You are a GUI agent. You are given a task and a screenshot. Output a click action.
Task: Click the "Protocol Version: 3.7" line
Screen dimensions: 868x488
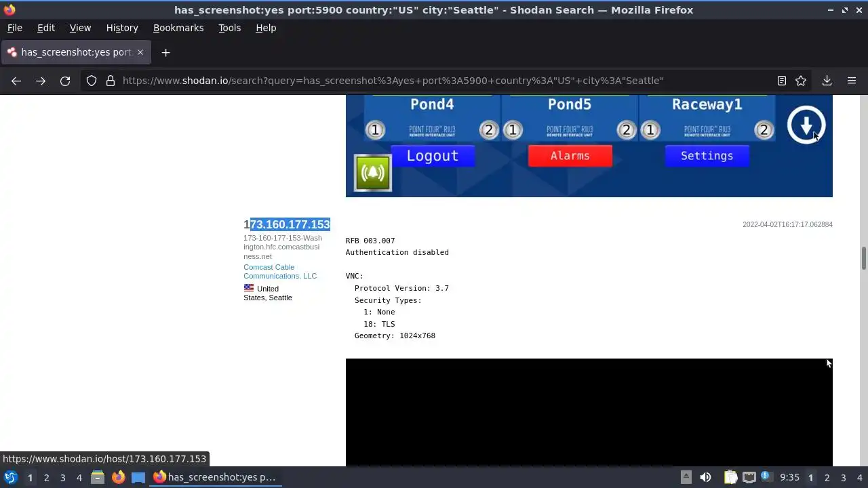pyautogui.click(x=401, y=288)
